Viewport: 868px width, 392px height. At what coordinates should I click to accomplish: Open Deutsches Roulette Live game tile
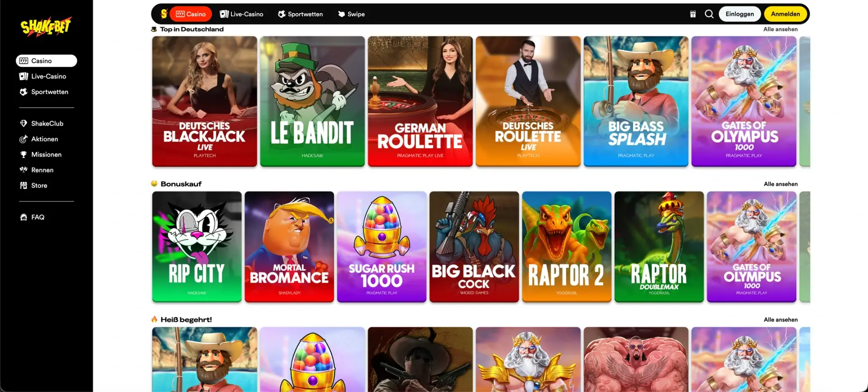coord(528,102)
